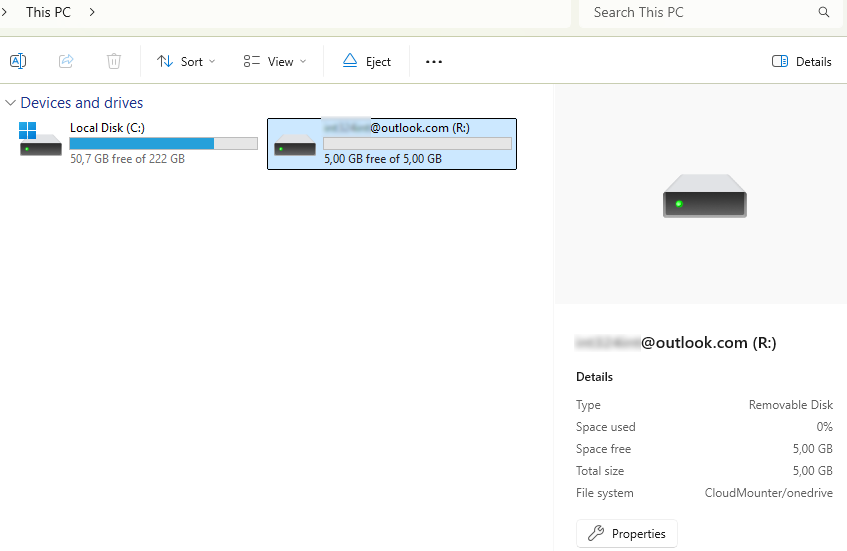Click in the Search This PC field
The height and width of the screenshot is (551, 847).
coord(700,13)
